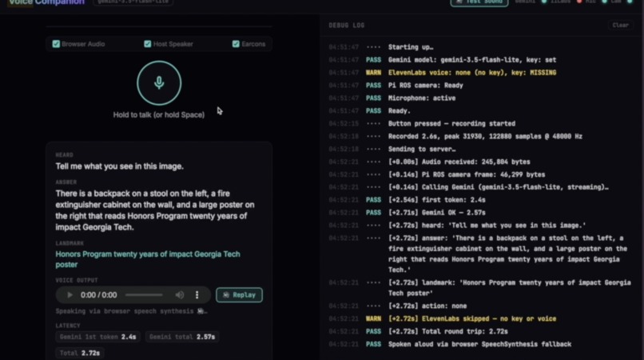Select heard text "Tell me what you see in this image."
Viewport: 644px width, 360px height.
(x=120, y=166)
